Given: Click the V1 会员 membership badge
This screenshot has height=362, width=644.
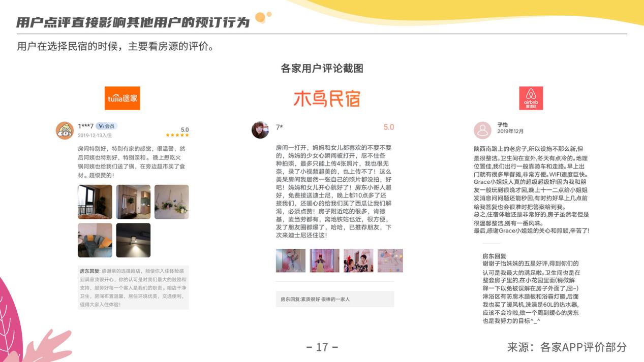Looking at the screenshot, I should point(106,126).
